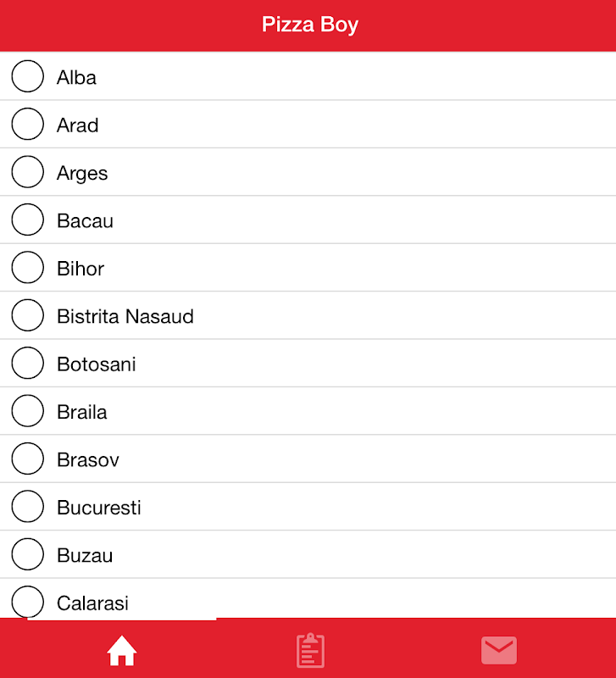This screenshot has width=616, height=678.
Task: Pick the Bihor radio button
Action: pyautogui.click(x=27, y=268)
